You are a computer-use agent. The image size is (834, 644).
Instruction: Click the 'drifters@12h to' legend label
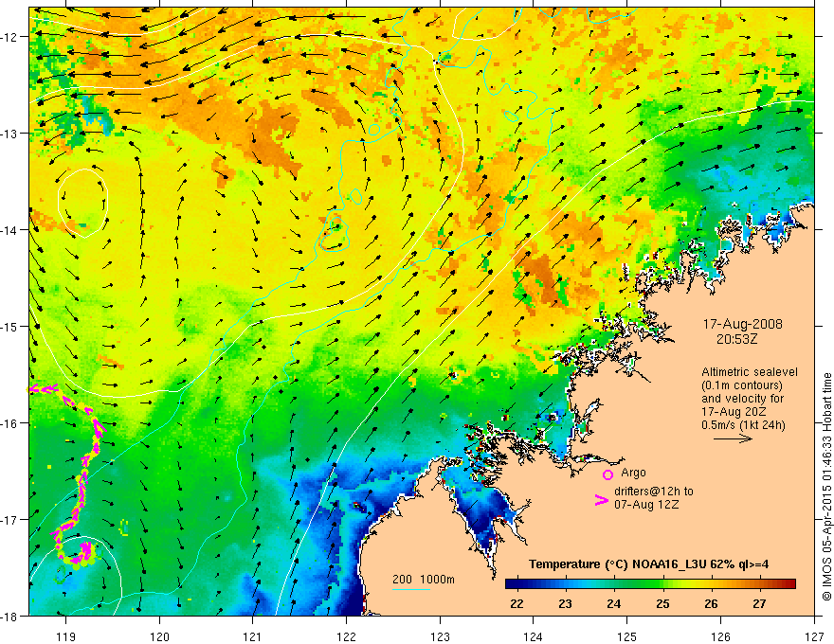(654, 492)
